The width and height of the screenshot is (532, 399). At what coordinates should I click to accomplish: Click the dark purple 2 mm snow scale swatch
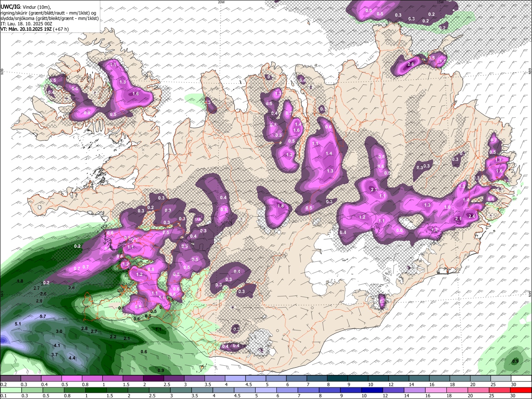point(153,378)
